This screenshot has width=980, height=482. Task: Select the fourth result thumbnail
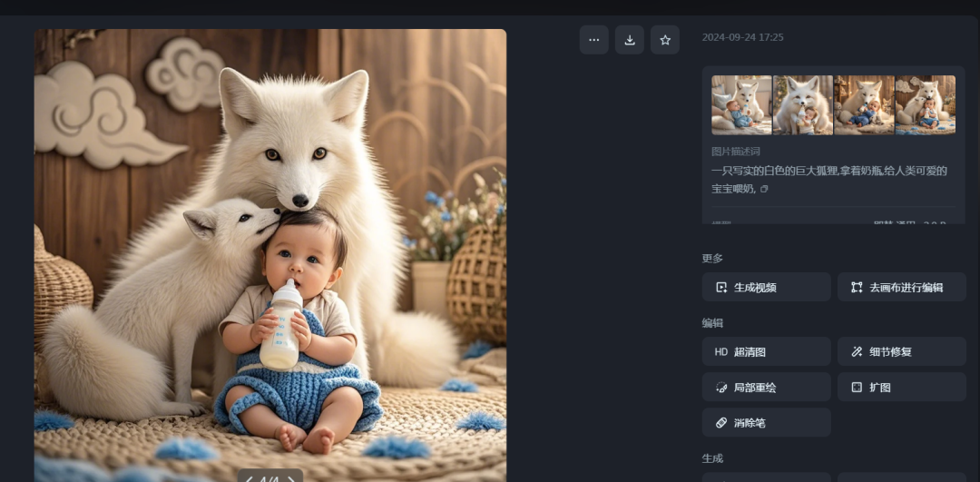(925, 105)
